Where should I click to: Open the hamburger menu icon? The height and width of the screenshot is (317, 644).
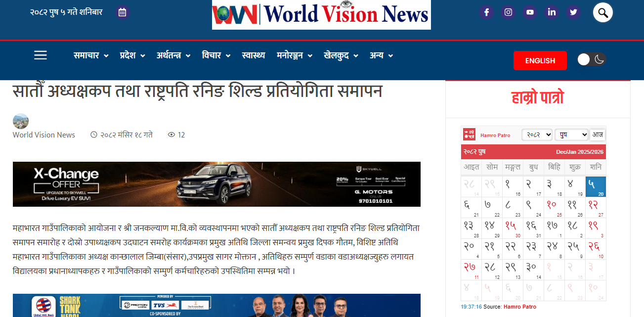pos(41,55)
